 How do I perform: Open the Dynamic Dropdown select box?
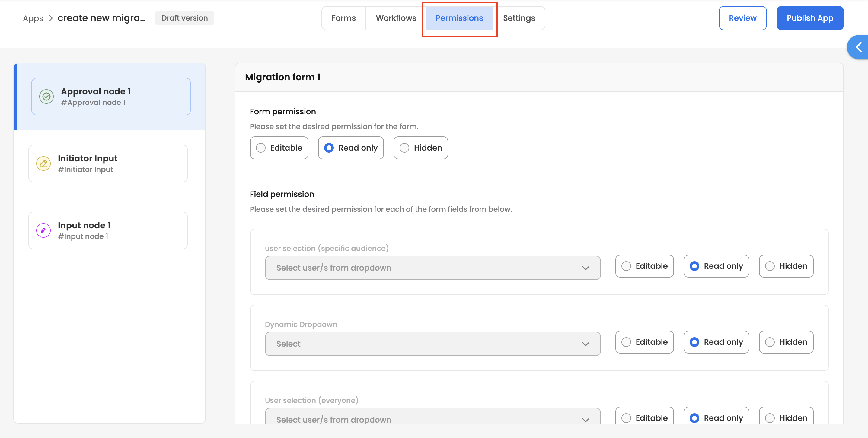pos(432,344)
